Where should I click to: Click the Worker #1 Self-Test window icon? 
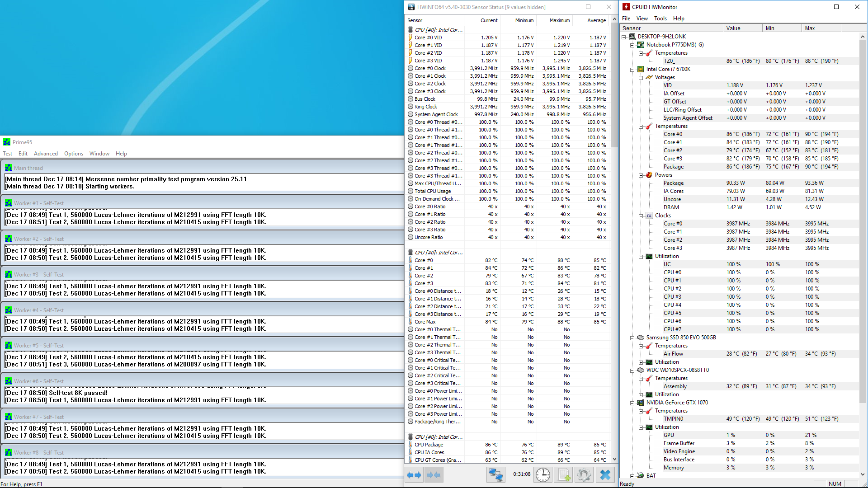point(9,203)
